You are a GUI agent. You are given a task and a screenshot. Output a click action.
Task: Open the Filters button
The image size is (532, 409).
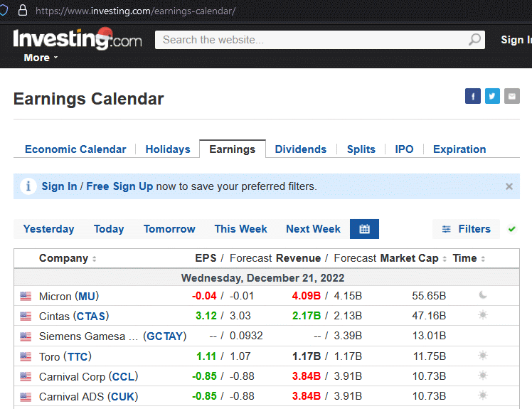(466, 229)
